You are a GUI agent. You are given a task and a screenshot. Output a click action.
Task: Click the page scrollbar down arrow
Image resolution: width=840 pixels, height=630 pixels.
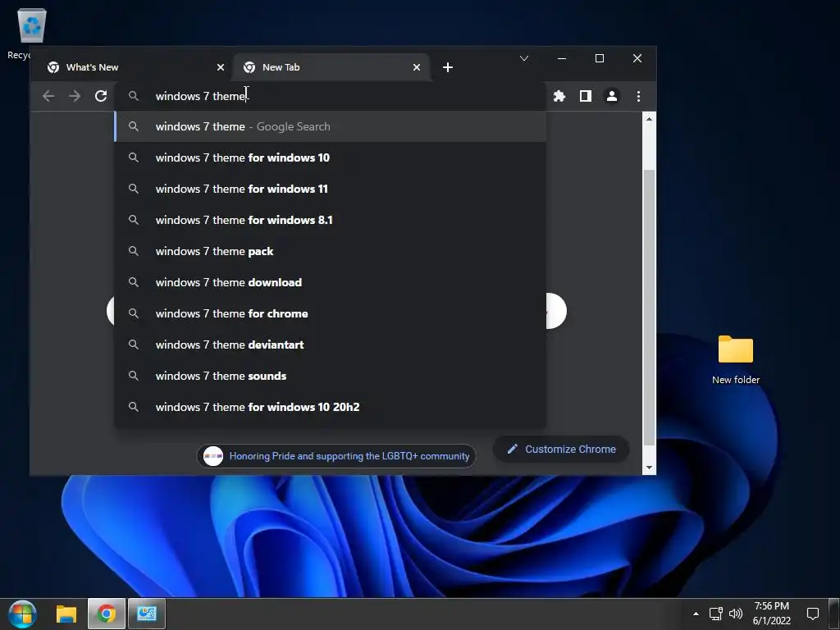tap(650, 468)
